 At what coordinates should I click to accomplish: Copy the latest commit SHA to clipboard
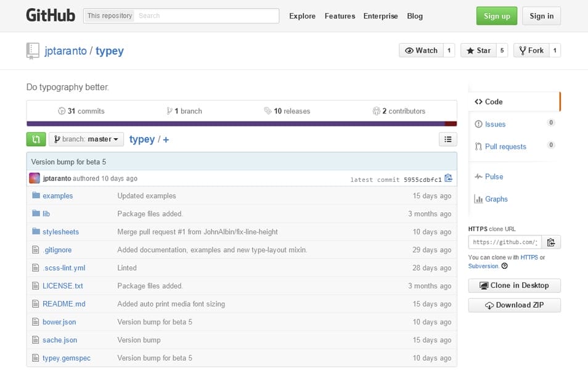[x=448, y=179]
